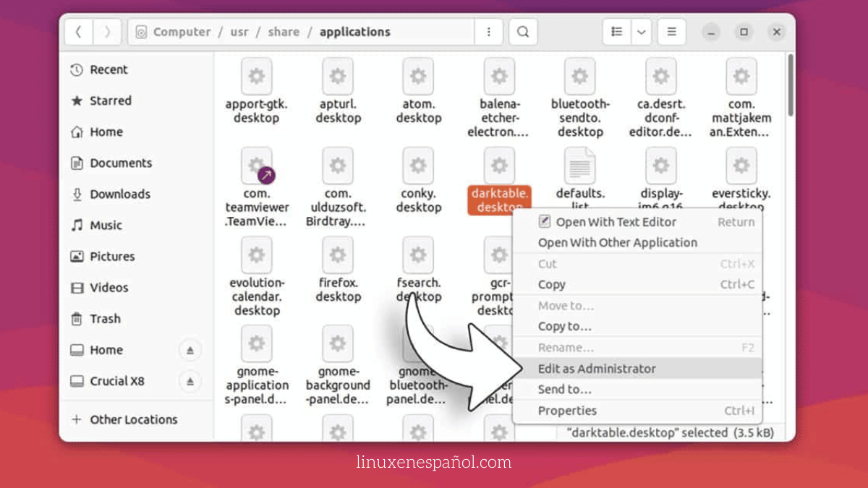Viewport: 868px width, 488px height.
Task: Click the search magnifier icon
Action: click(523, 32)
